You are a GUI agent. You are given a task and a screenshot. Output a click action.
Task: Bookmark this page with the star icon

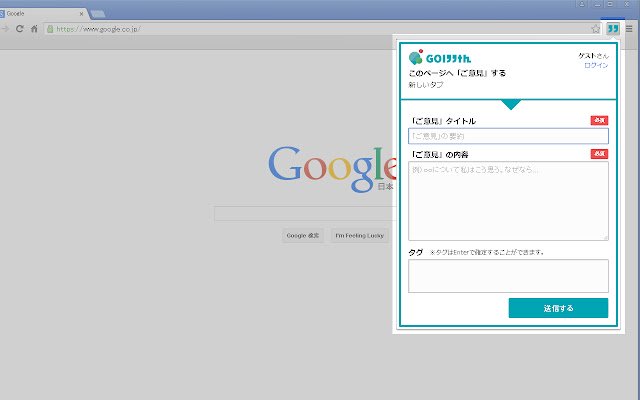pos(596,29)
